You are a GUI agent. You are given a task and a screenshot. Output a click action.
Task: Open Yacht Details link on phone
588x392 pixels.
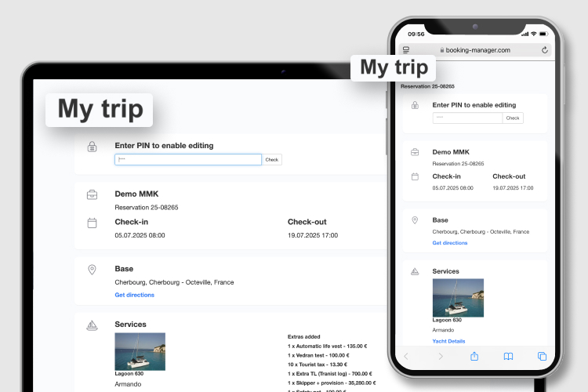(449, 341)
